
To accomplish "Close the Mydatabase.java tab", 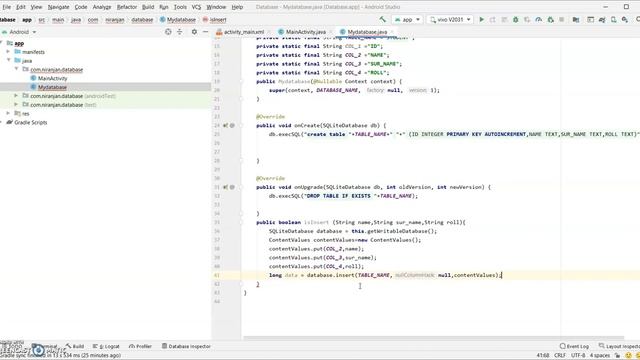I will [x=392, y=32].
